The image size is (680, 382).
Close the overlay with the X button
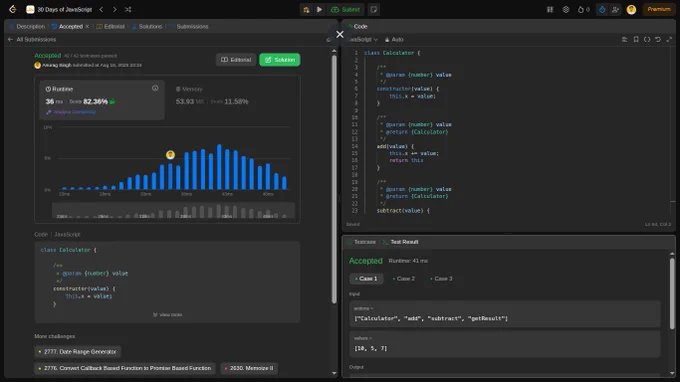[x=340, y=34]
